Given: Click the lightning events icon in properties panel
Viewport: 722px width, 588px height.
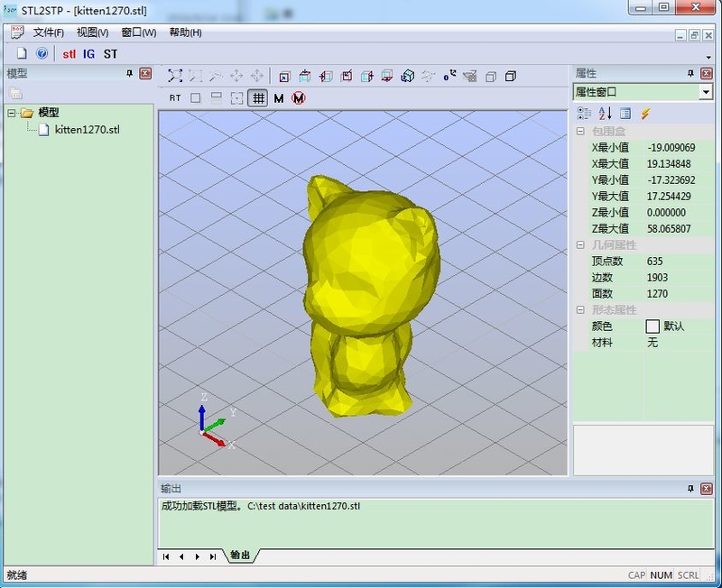Looking at the screenshot, I should (x=645, y=111).
